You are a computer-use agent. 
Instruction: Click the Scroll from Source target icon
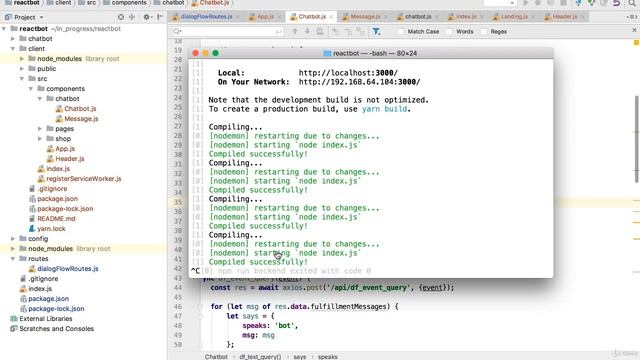point(121,17)
